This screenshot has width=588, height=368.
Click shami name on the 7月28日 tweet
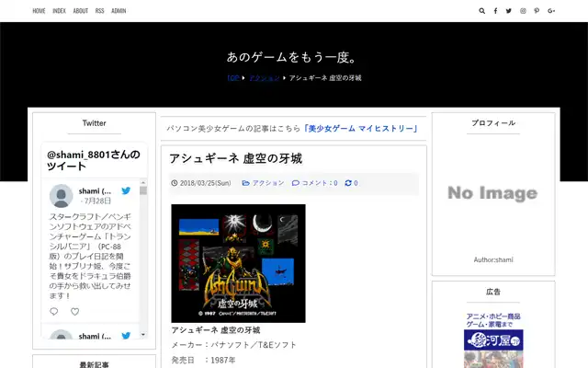pyautogui.click(x=95, y=190)
